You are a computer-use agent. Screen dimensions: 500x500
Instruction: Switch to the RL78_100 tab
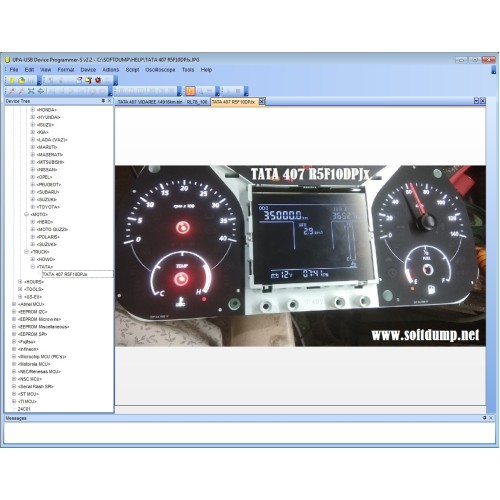tap(197, 102)
